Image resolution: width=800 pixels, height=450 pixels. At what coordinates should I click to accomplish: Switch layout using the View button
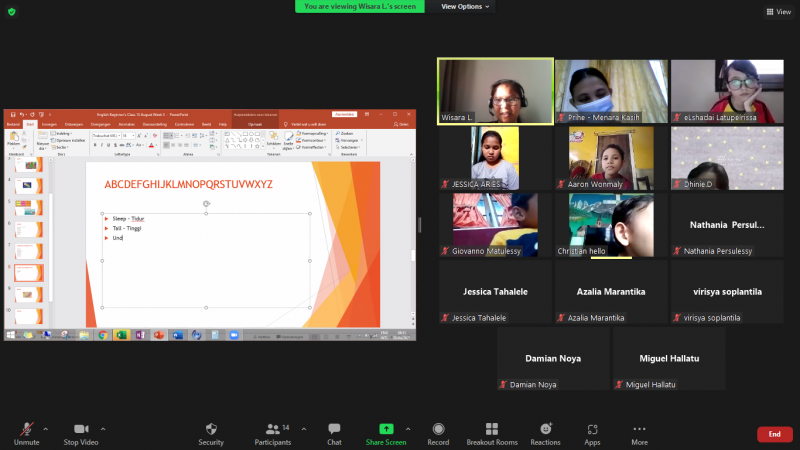point(777,12)
